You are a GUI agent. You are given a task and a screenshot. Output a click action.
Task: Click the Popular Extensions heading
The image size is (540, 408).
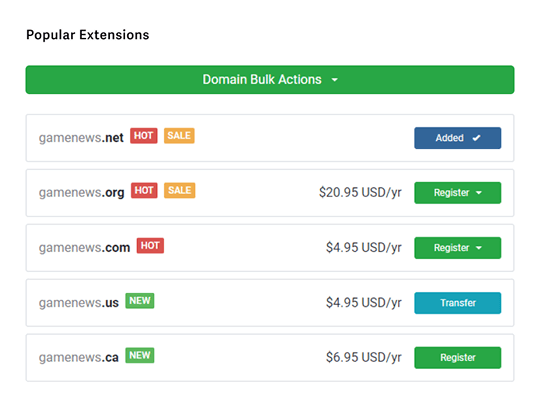point(88,35)
